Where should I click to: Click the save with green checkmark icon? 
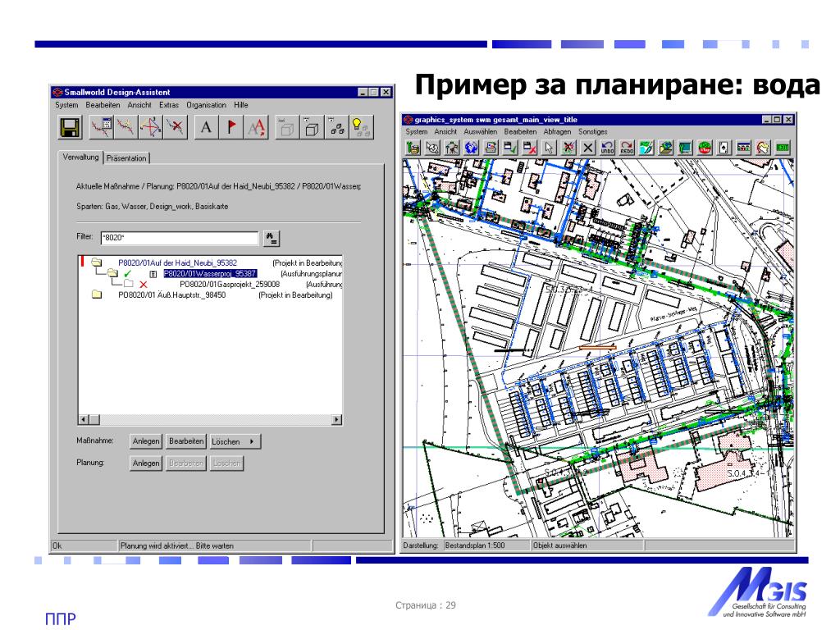coord(510,148)
